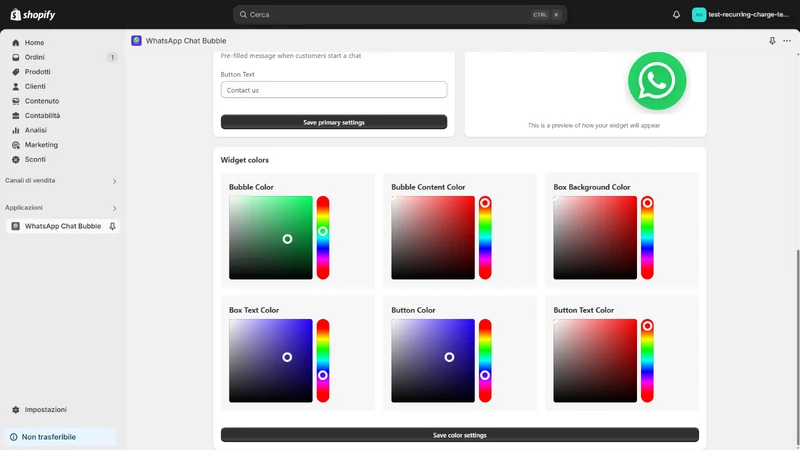
Task: Open the store account avatar menu
Action: point(698,14)
